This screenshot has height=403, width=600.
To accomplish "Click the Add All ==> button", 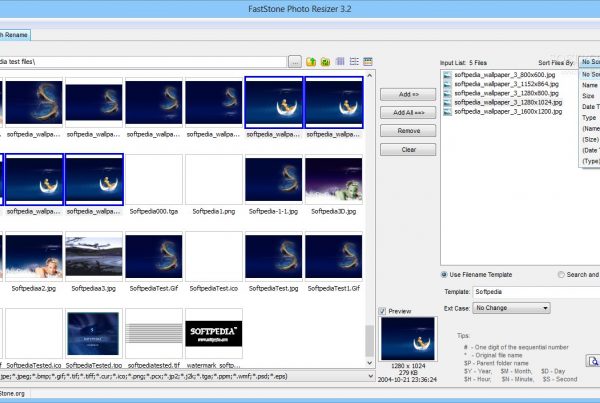I will (408, 113).
